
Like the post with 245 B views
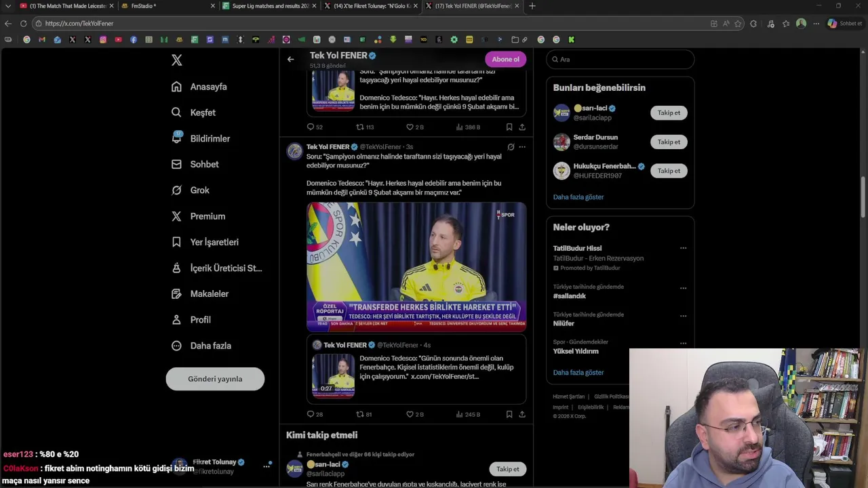(x=410, y=414)
